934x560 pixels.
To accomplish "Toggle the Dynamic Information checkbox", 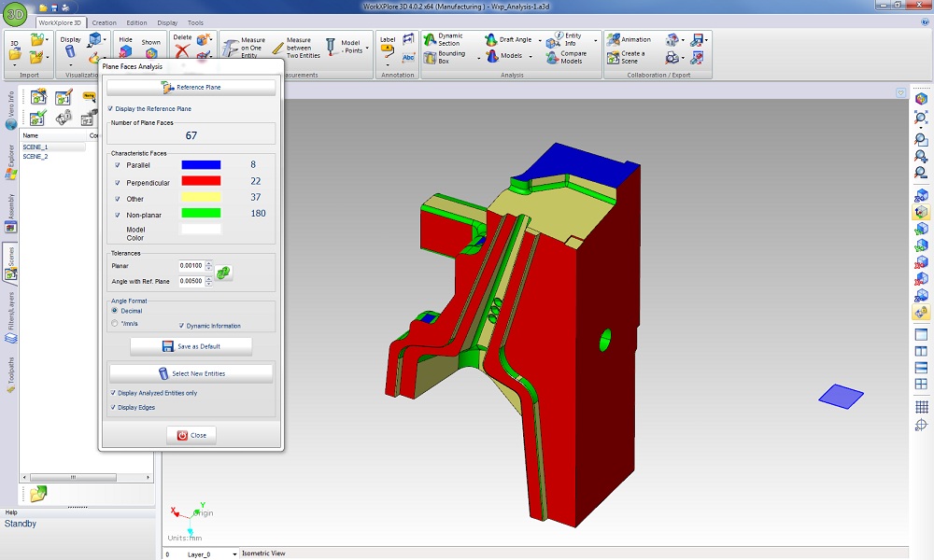I will [181, 326].
